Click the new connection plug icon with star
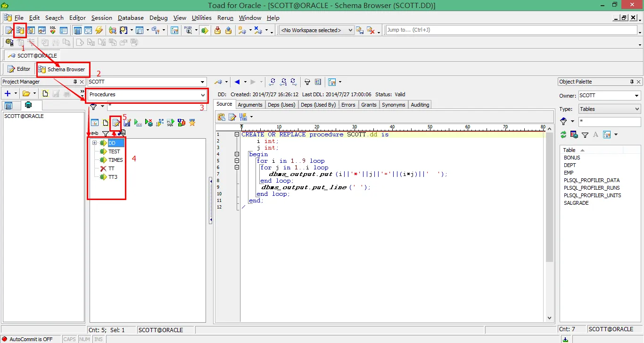Screen dimensions: 644x343 tap(242, 30)
